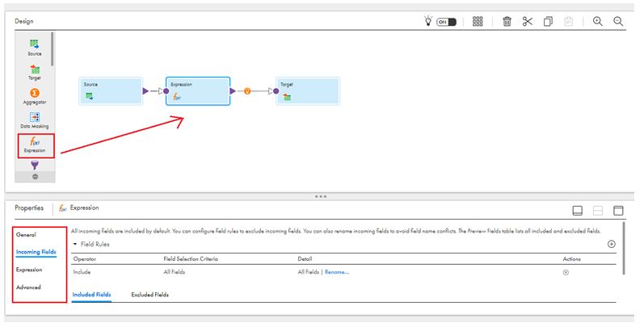Select the Target node on canvas
This screenshot has width=644, height=327.
308,90
